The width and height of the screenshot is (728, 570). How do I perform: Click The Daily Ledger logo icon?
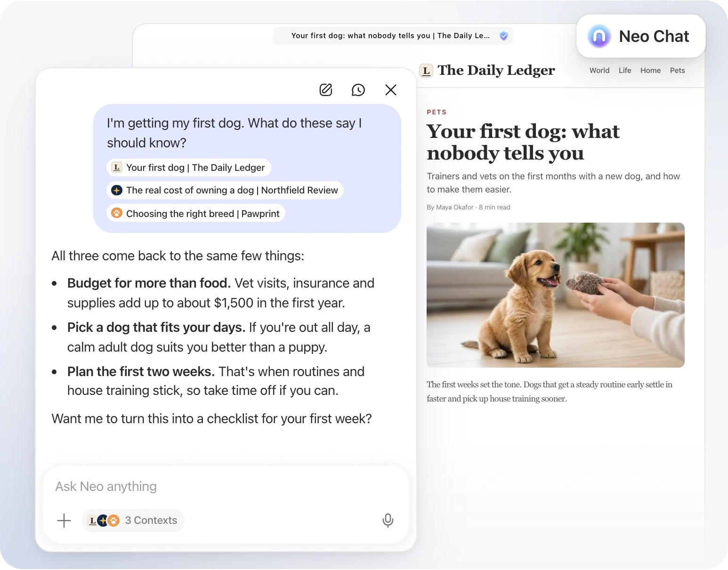tap(426, 71)
